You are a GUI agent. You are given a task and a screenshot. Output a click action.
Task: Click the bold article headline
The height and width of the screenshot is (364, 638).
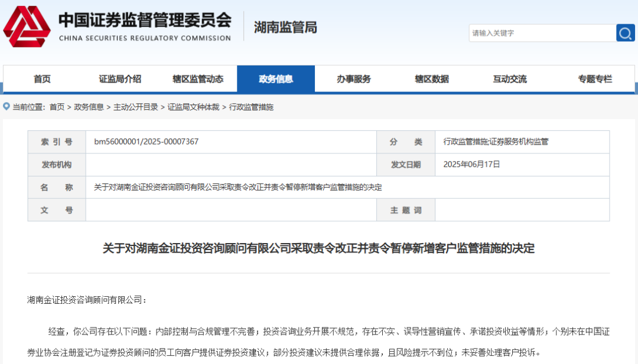click(318, 248)
